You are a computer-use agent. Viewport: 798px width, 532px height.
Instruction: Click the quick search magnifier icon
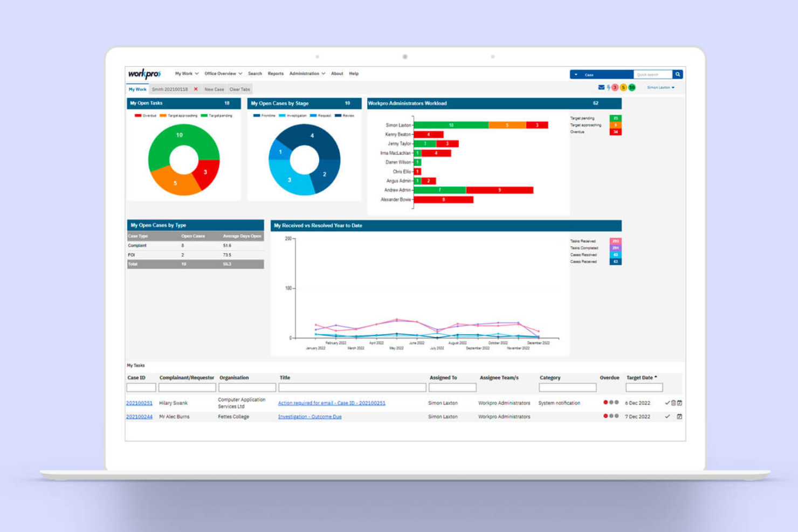677,74
